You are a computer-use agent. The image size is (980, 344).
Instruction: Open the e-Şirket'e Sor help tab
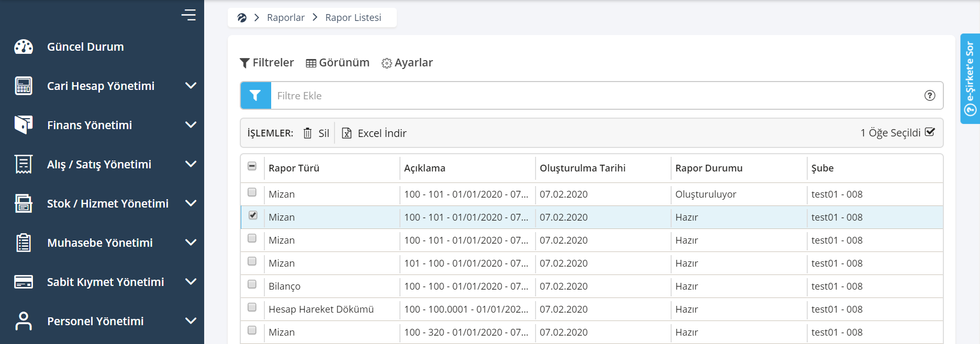[970, 78]
